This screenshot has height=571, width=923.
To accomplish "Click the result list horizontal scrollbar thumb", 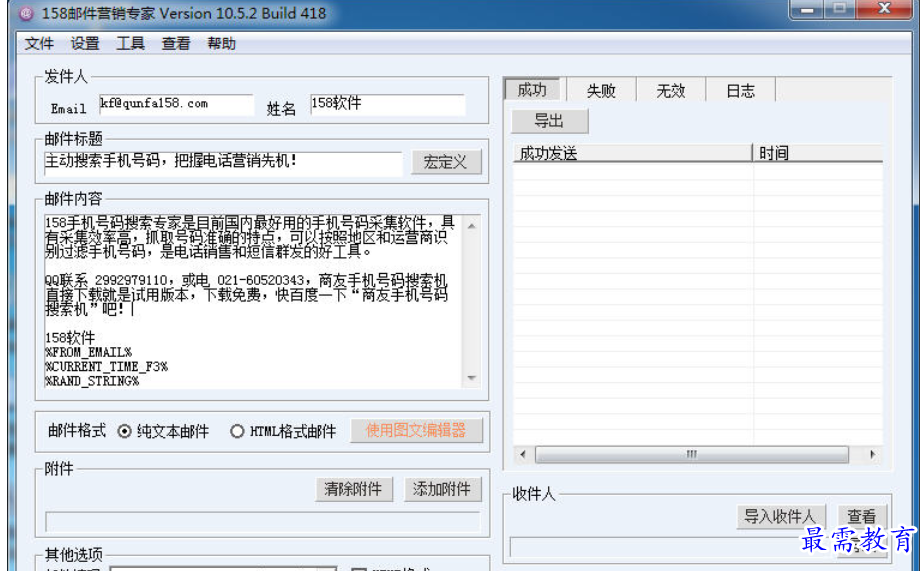I will tap(692, 454).
